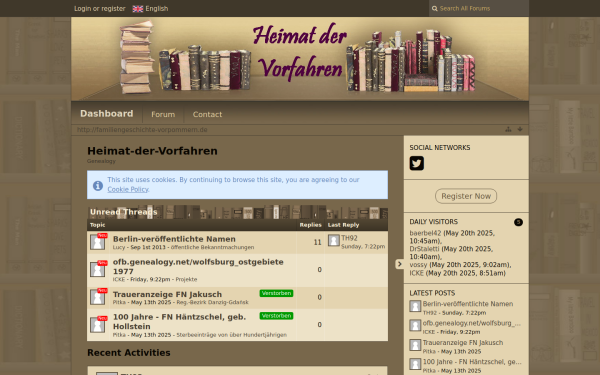Open avatar of Traueranzeige FN Jakusch thread

[x=98, y=297]
